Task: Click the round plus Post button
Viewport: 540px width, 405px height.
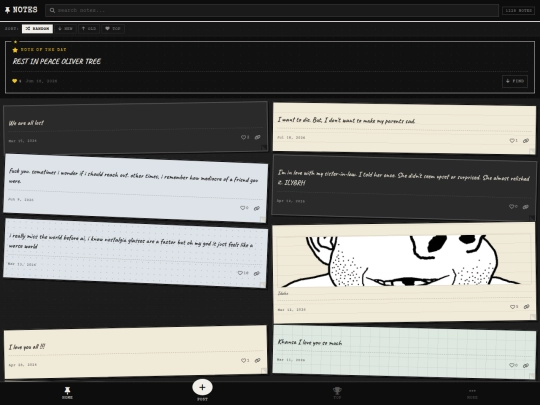Action: 202,387
